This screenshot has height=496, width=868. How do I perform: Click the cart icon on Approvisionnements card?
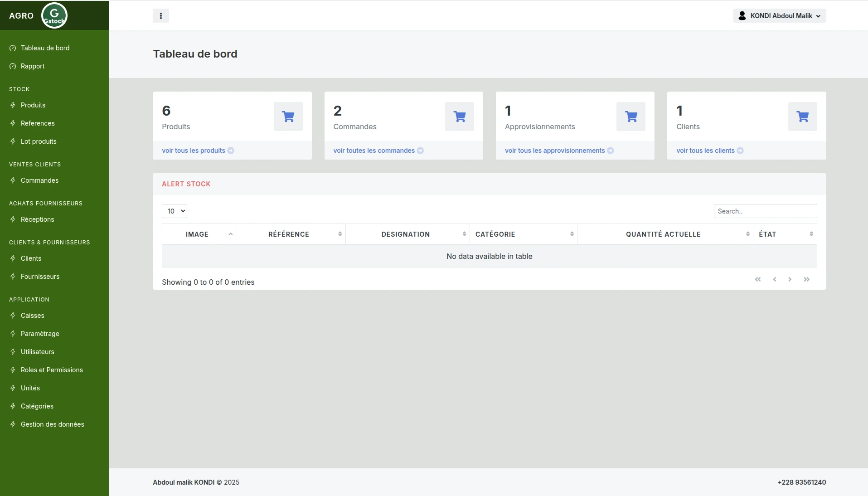point(630,117)
